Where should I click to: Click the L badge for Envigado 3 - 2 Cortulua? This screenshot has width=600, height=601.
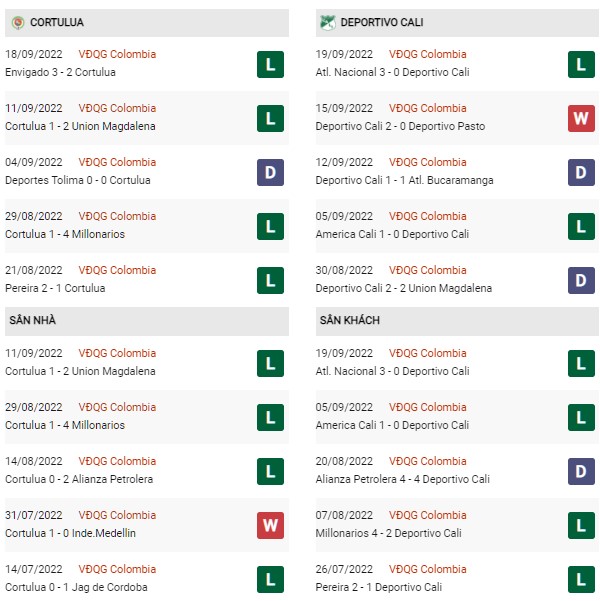[x=270, y=64]
